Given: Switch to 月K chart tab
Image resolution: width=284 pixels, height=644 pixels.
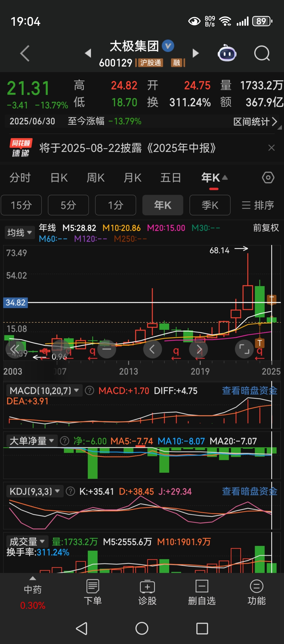Looking at the screenshot, I should point(132,178).
